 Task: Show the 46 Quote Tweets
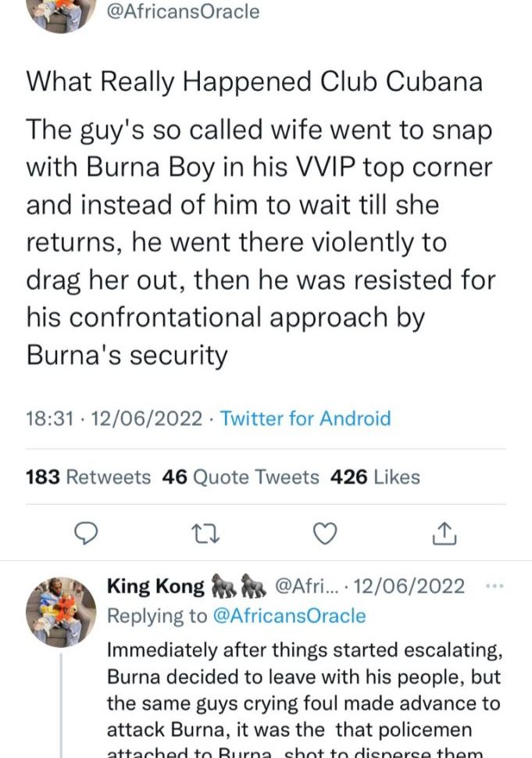[x=241, y=477]
